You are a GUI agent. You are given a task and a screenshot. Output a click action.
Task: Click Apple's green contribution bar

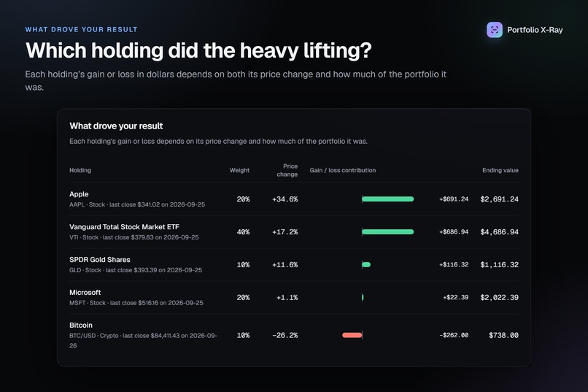388,199
